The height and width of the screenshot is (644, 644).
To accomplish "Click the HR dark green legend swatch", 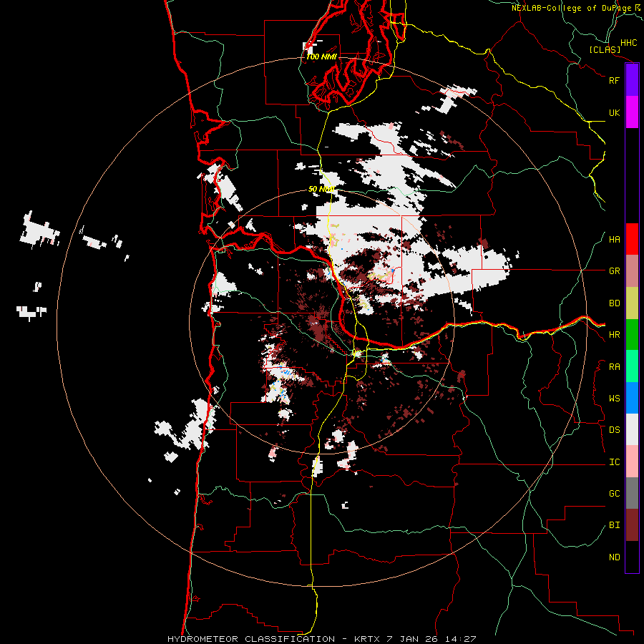I will 632,335.
